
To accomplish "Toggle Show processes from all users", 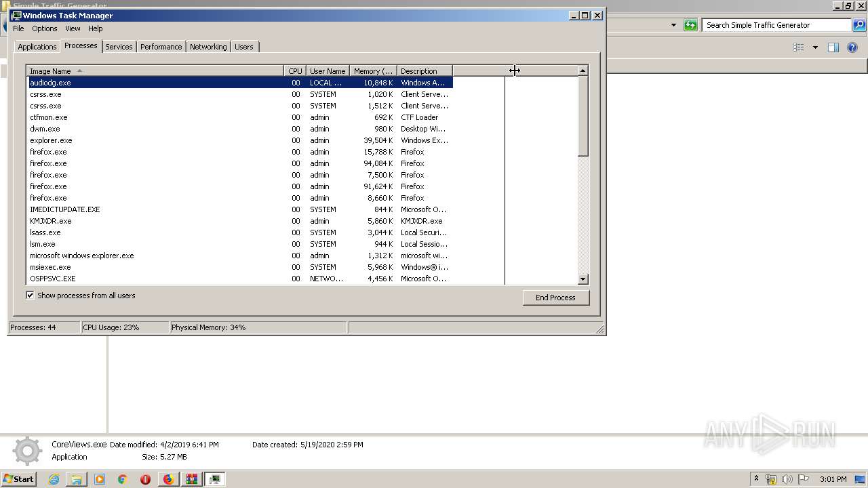I will (x=30, y=296).
